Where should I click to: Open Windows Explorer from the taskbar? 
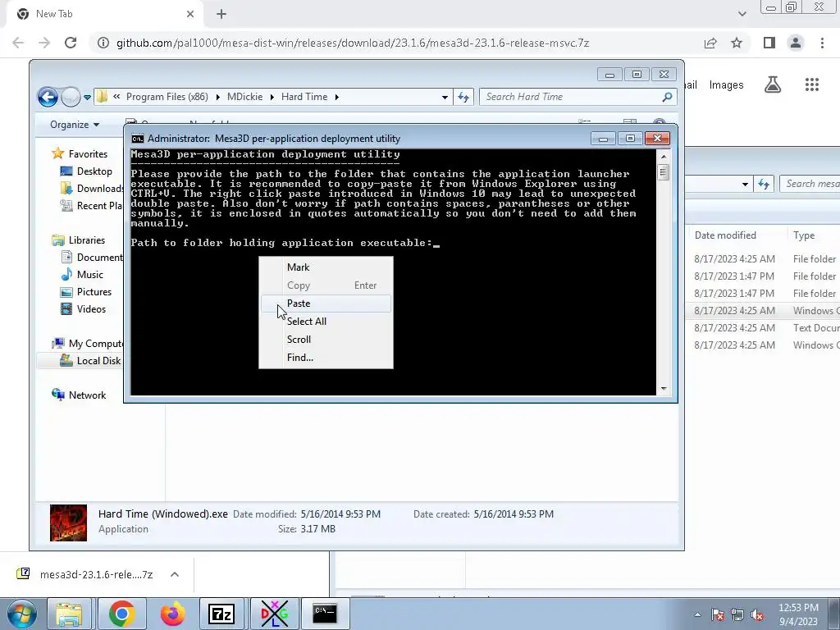click(x=69, y=614)
